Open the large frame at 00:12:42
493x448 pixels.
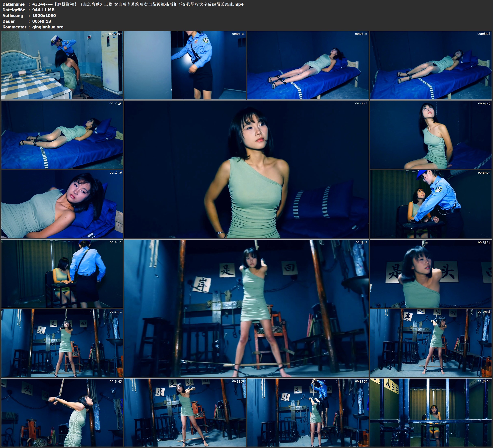[x=246, y=169]
